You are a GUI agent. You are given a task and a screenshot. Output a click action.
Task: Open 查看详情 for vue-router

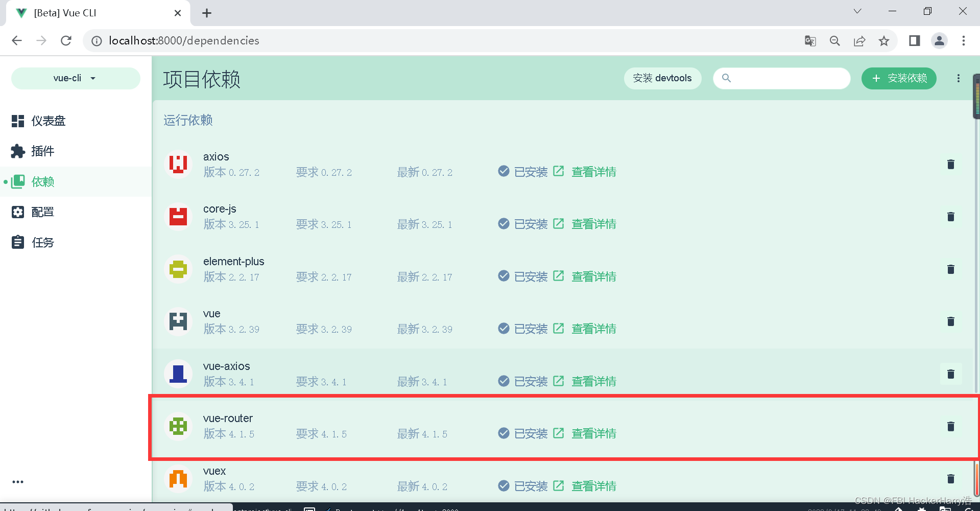(593, 433)
